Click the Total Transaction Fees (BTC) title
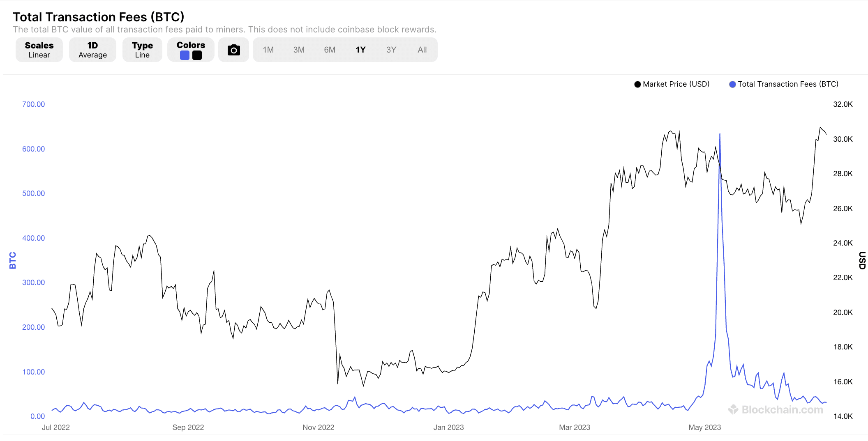Image resolution: width=868 pixels, height=441 pixels. click(99, 17)
